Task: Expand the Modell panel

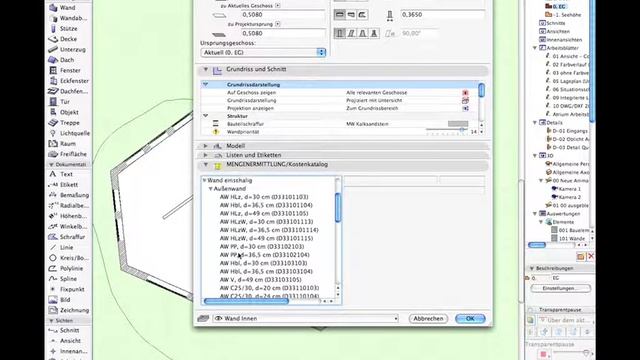Action: 206,146
